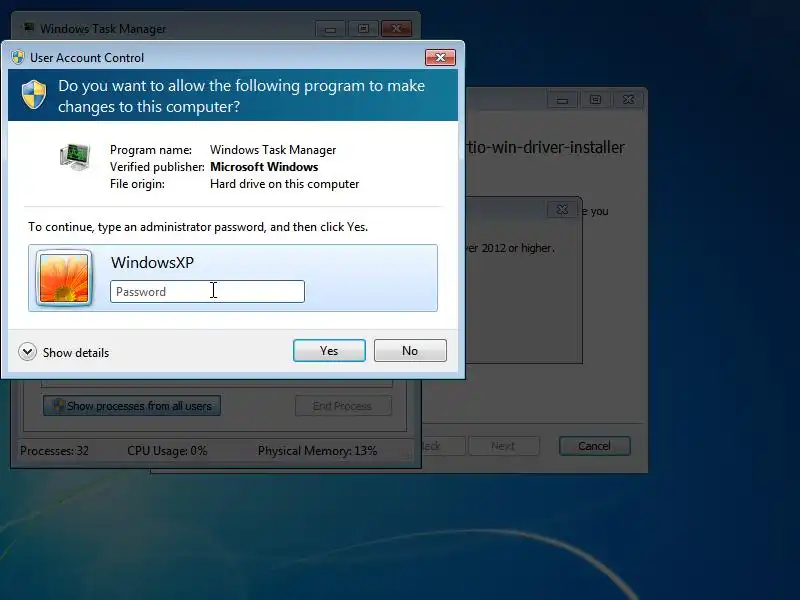Click 'Processes: 32' in the Task Manager status bar

pos(54,451)
